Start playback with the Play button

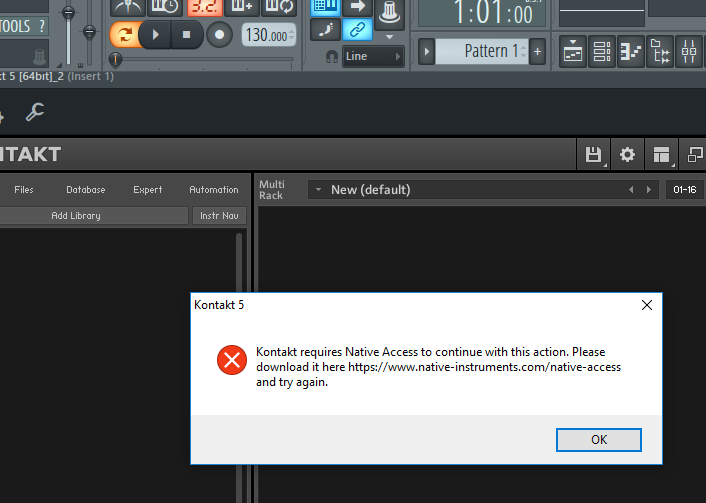[x=155, y=35]
